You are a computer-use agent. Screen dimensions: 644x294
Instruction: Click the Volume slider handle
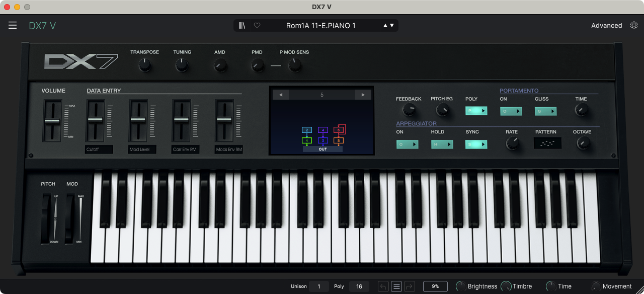[52, 121]
